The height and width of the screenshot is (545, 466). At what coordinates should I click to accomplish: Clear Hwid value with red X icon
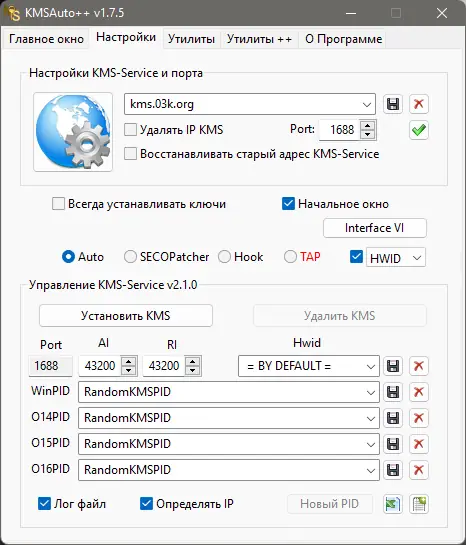point(418,366)
